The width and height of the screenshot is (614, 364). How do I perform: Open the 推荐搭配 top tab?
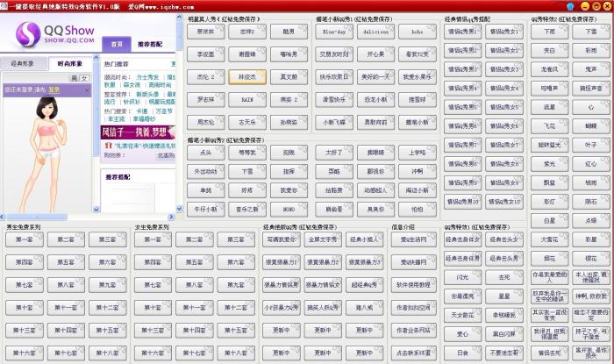pyautogui.click(x=150, y=44)
